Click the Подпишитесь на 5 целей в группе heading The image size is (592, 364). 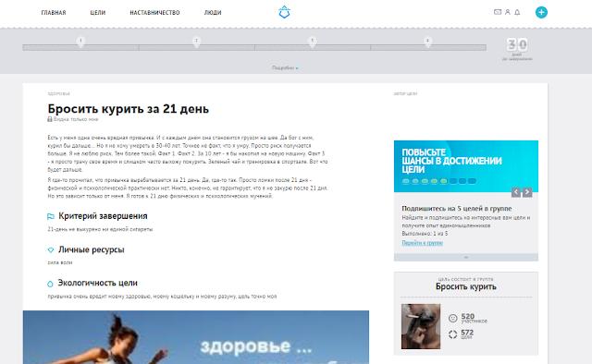click(457, 209)
